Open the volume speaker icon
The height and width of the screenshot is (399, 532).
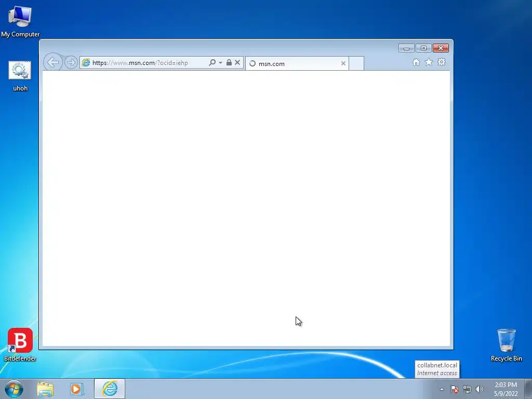point(479,389)
